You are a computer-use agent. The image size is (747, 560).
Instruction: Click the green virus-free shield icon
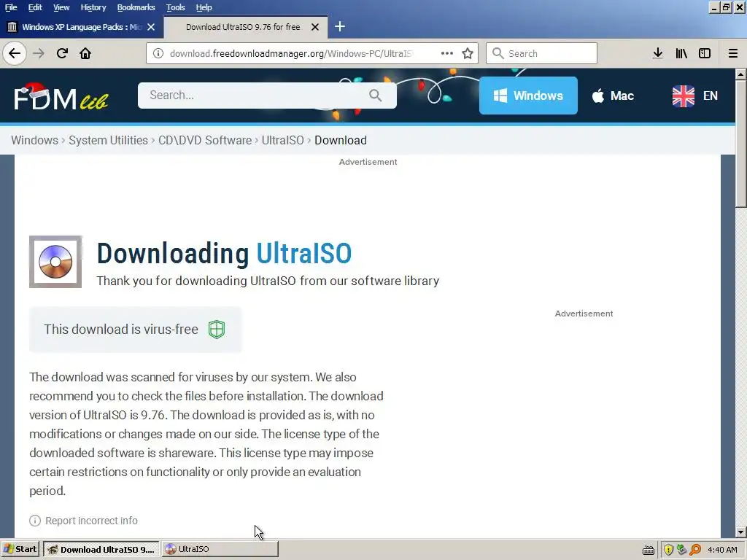click(216, 329)
